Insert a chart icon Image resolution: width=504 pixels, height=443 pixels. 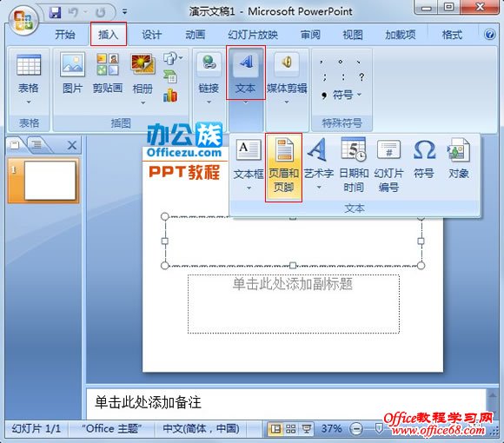[170, 96]
